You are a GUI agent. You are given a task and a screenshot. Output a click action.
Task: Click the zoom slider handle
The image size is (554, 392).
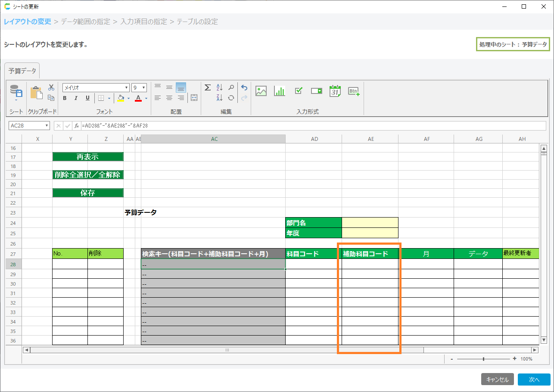pos(484,359)
